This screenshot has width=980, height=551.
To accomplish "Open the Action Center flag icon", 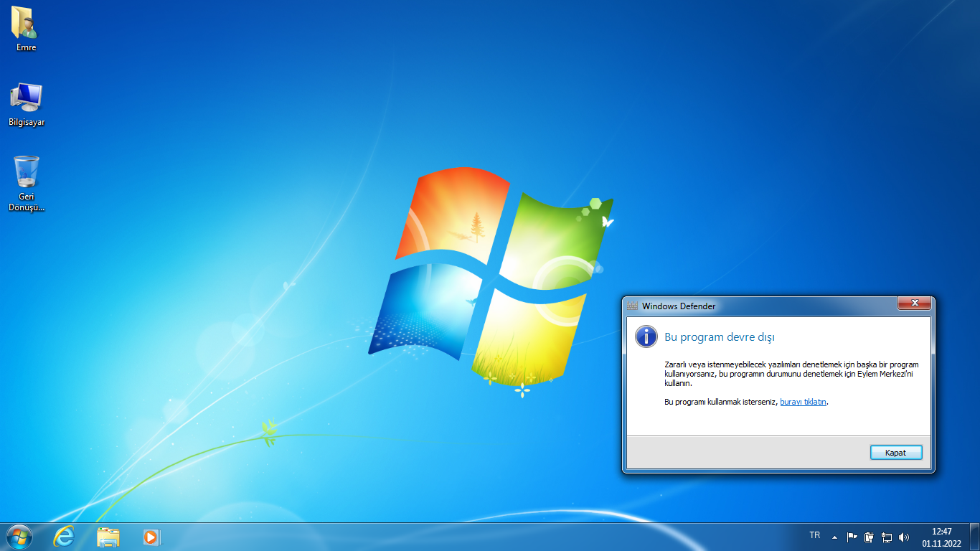I will click(852, 537).
